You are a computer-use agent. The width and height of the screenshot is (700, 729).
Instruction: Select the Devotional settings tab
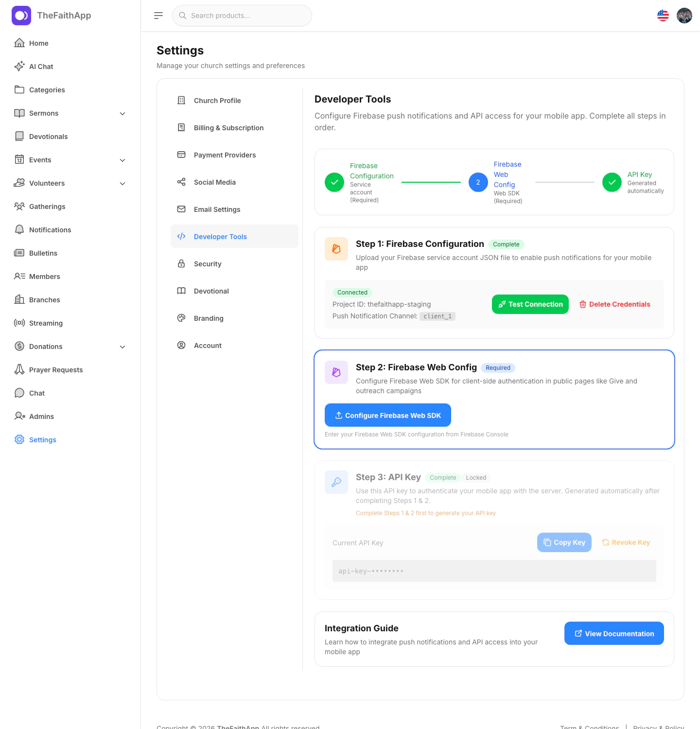tap(234, 291)
